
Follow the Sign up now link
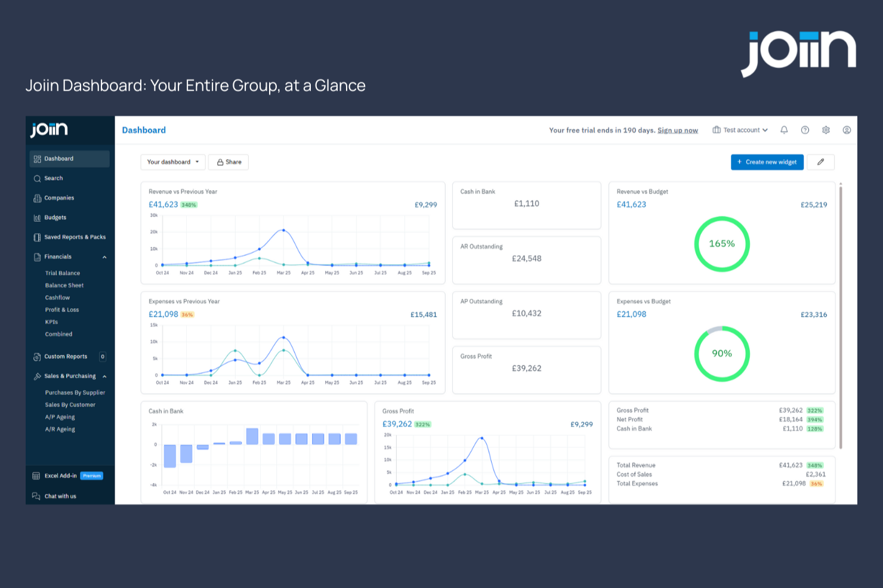coord(678,130)
